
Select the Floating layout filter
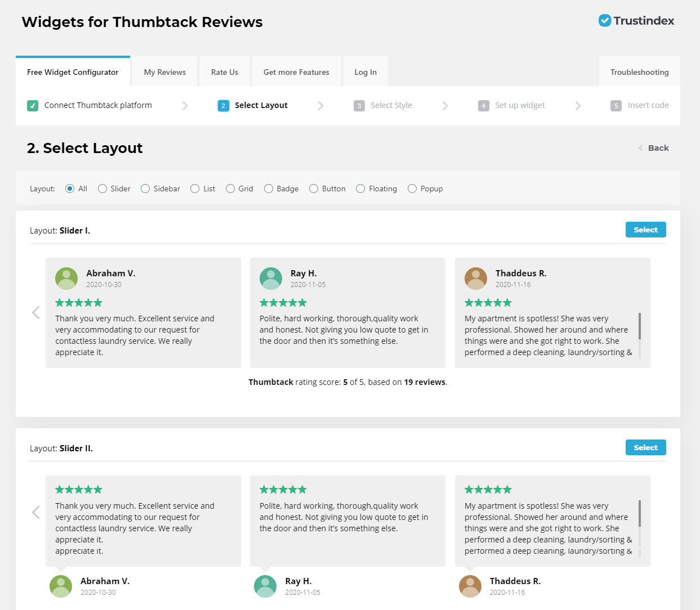(360, 189)
